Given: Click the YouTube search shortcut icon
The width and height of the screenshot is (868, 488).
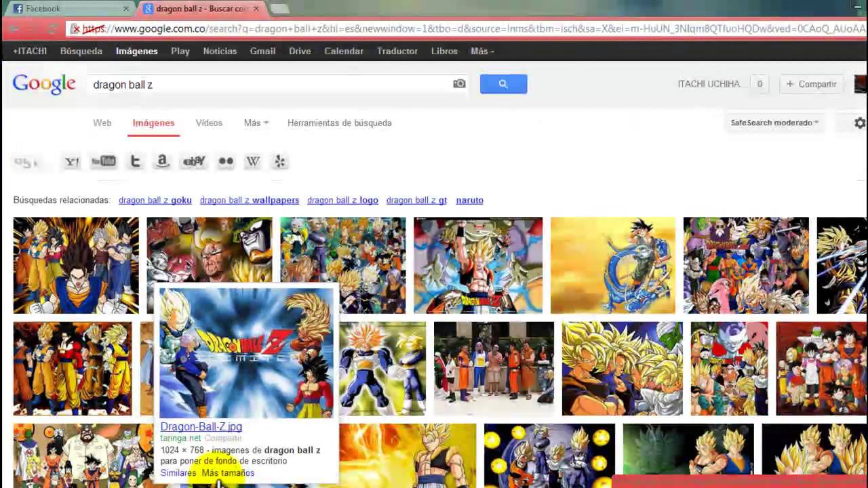Looking at the screenshot, I should pyautogui.click(x=104, y=161).
